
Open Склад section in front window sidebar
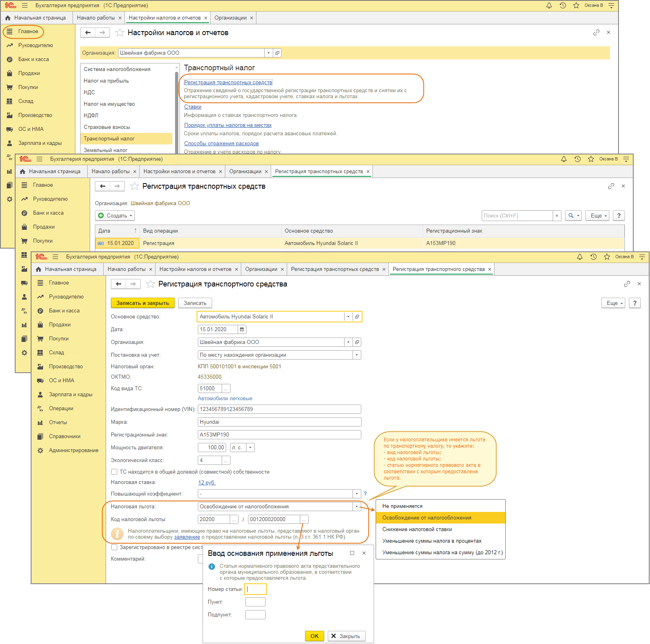[x=56, y=353]
